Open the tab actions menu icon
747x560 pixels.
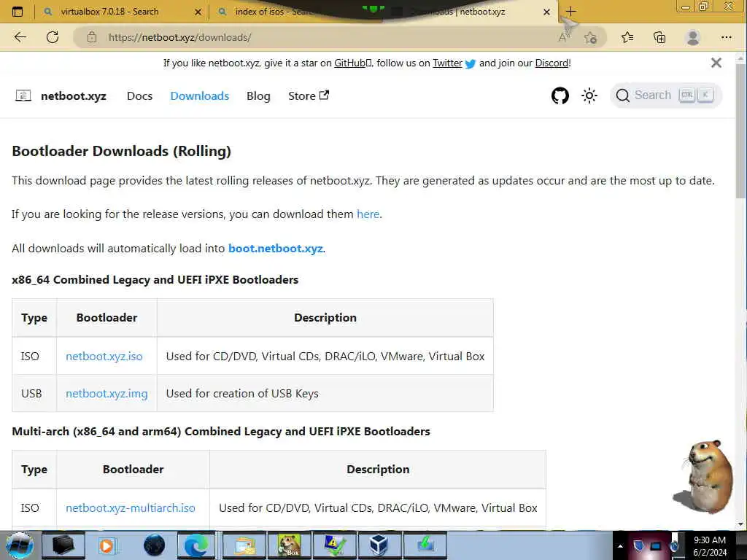pyautogui.click(x=18, y=12)
